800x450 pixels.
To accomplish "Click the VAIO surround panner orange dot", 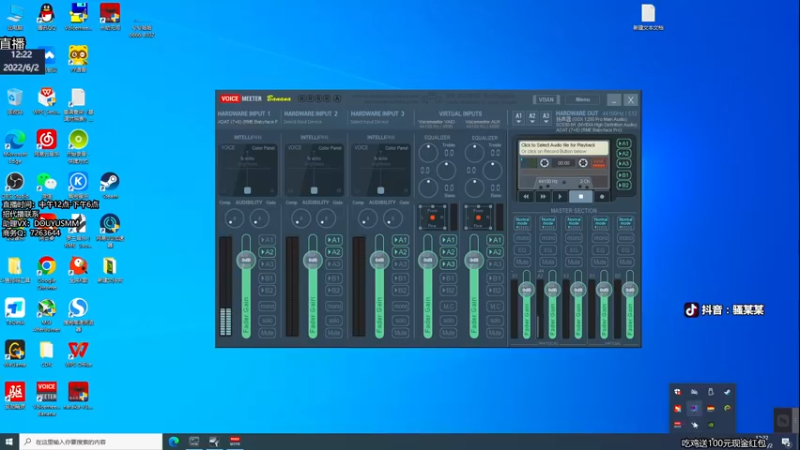I will [432, 218].
